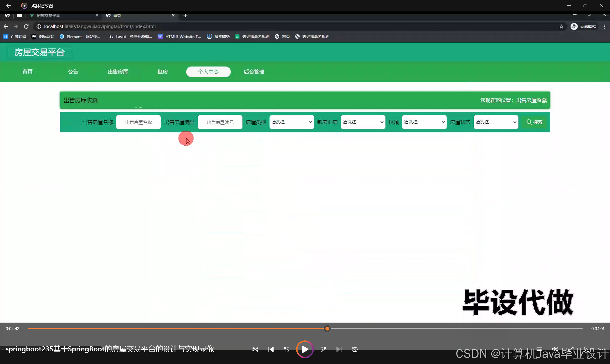
Task: Skip back 10 seconds
Action: [x=287, y=349]
